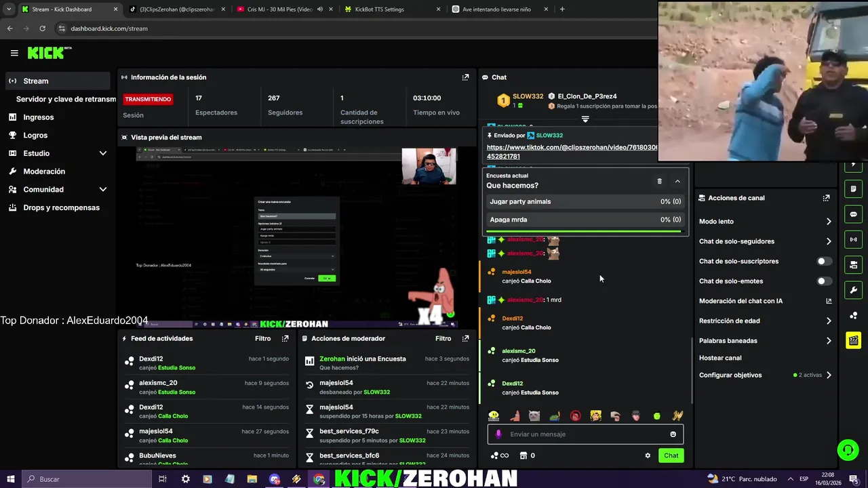Click the broadcast signal sidebar icon

point(853,239)
